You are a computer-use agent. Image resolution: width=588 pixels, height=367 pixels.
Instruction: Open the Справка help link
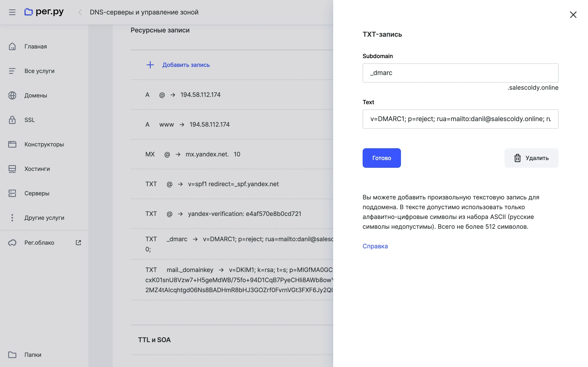pos(375,246)
